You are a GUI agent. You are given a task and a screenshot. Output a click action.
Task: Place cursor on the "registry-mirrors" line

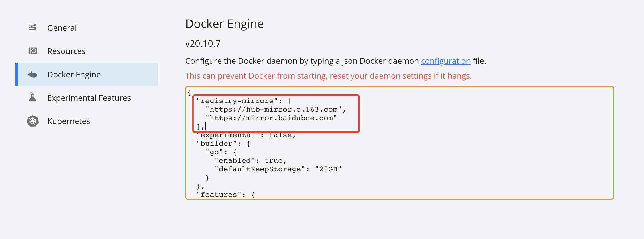pos(237,101)
